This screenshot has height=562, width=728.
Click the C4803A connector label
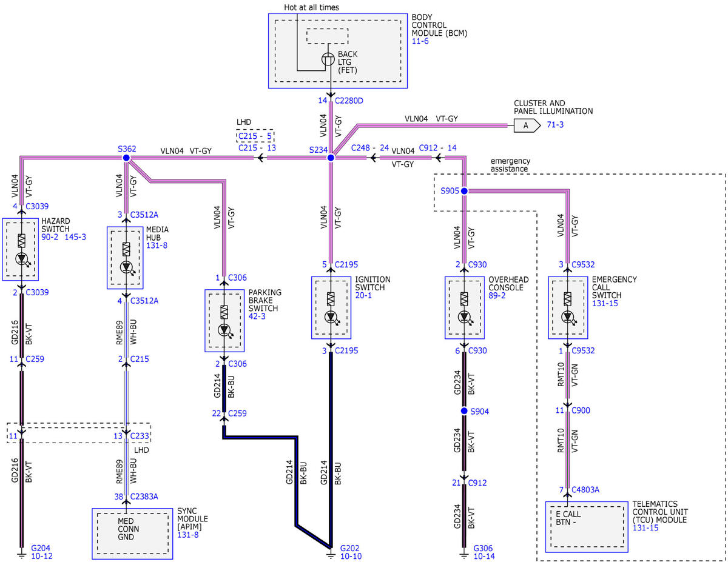click(x=585, y=490)
